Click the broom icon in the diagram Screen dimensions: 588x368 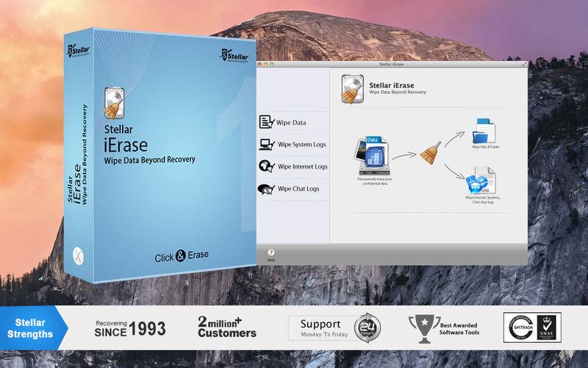pos(430,153)
